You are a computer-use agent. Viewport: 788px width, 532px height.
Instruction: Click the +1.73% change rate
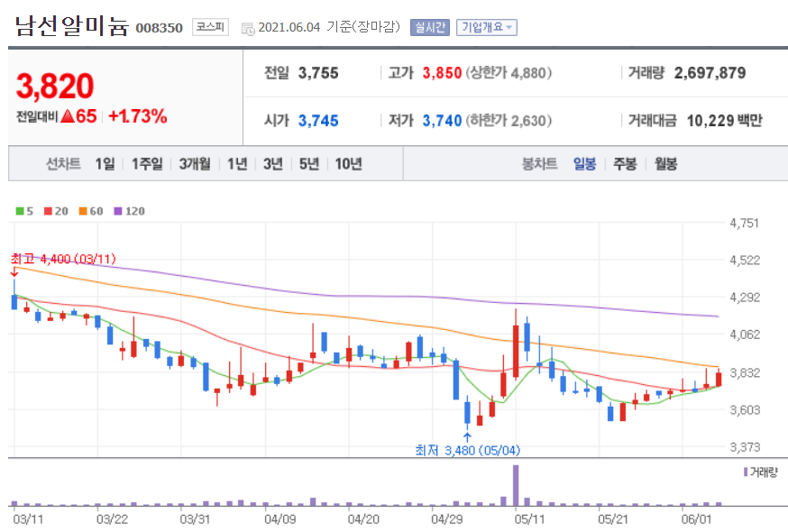tap(137, 116)
